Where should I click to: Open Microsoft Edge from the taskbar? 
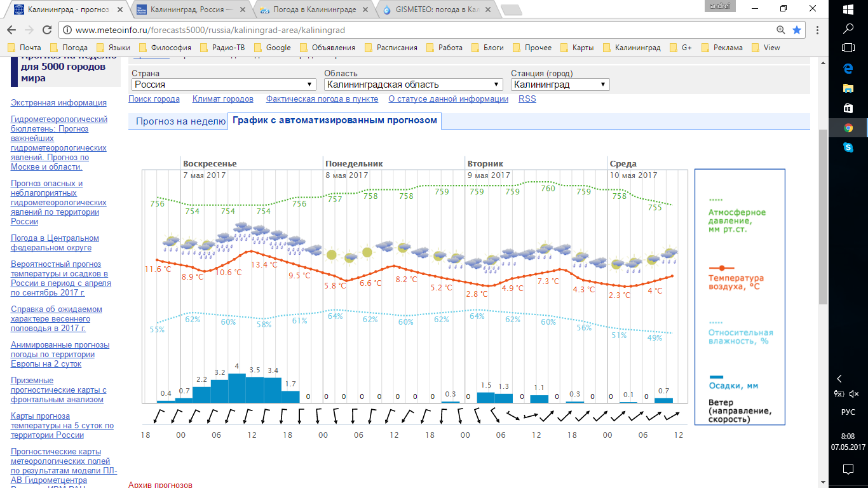pos(848,67)
